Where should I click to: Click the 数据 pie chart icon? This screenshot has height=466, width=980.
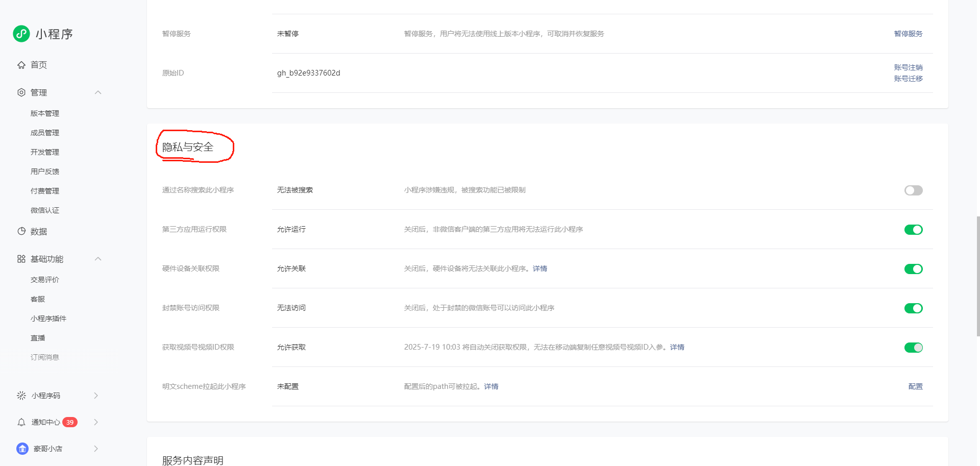[x=21, y=231]
